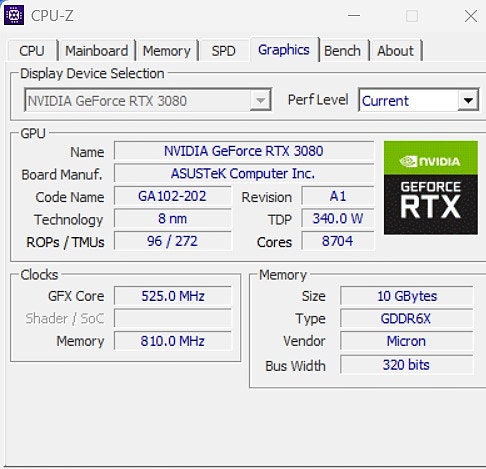
Task: Select the Current perf level combo box
Action: 419,100
